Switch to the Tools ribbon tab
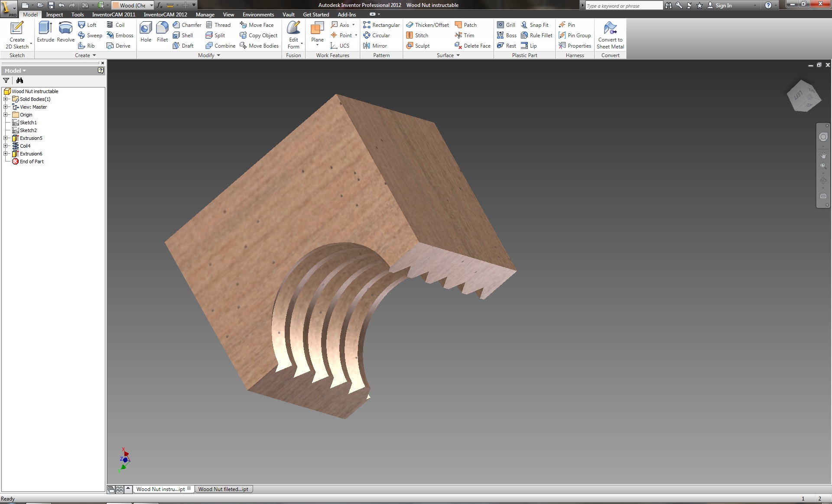832x504 pixels. (78, 14)
